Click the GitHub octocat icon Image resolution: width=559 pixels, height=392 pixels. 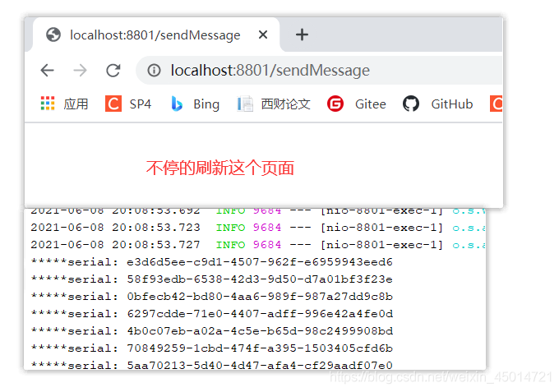pos(411,104)
